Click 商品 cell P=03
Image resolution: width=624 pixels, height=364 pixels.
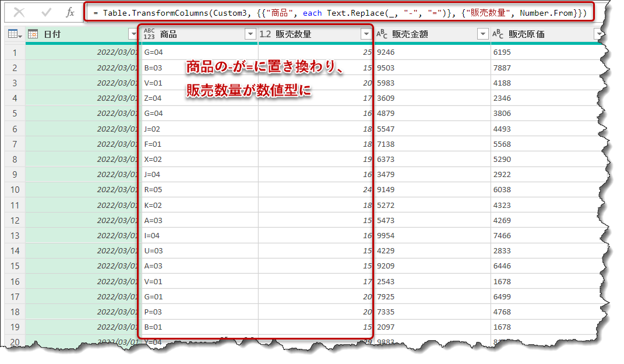click(x=200, y=312)
